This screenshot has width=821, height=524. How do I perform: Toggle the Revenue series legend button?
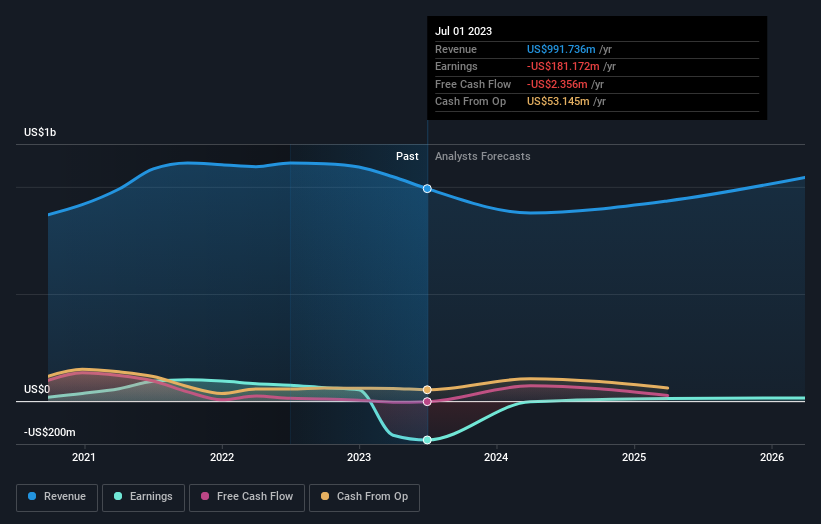[57, 497]
